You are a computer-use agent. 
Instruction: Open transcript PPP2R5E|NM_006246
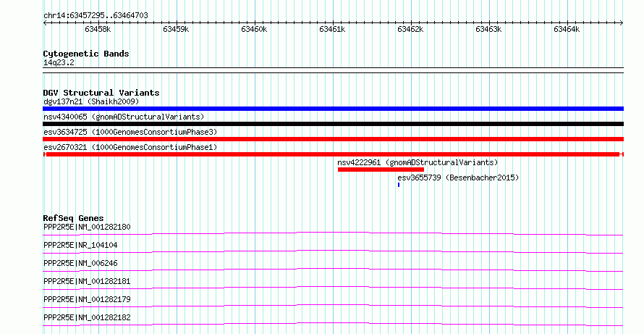(80, 263)
